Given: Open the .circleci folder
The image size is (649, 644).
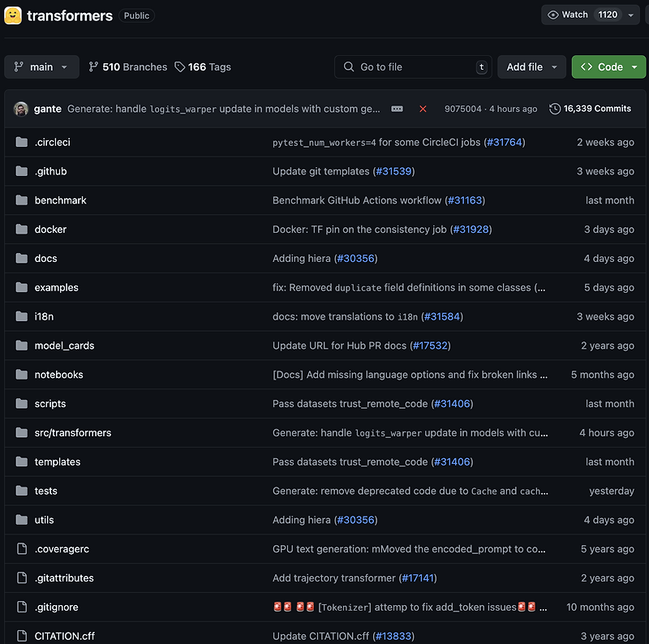Looking at the screenshot, I should coord(52,143).
